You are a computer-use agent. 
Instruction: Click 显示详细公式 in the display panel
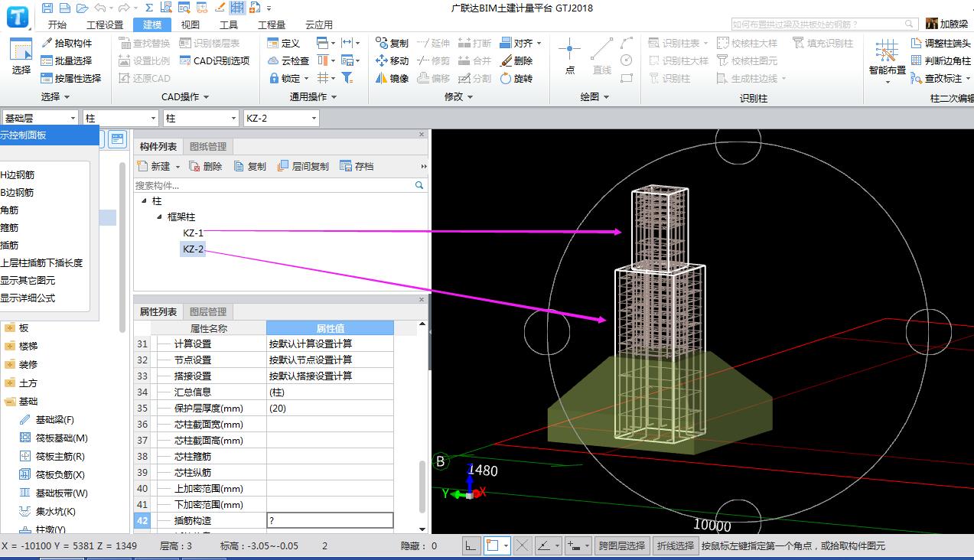(28, 298)
